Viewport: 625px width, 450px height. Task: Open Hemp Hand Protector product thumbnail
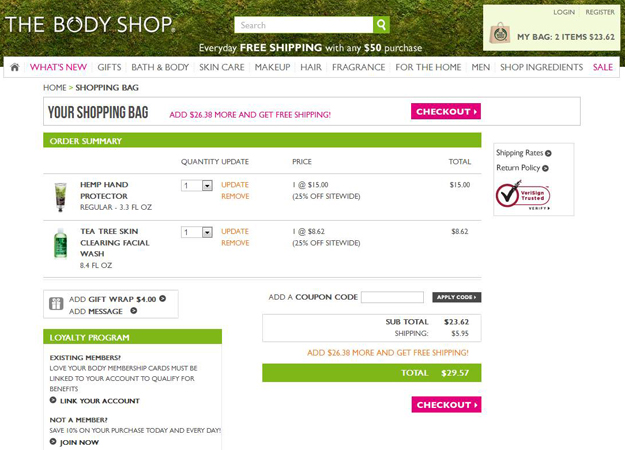point(60,197)
